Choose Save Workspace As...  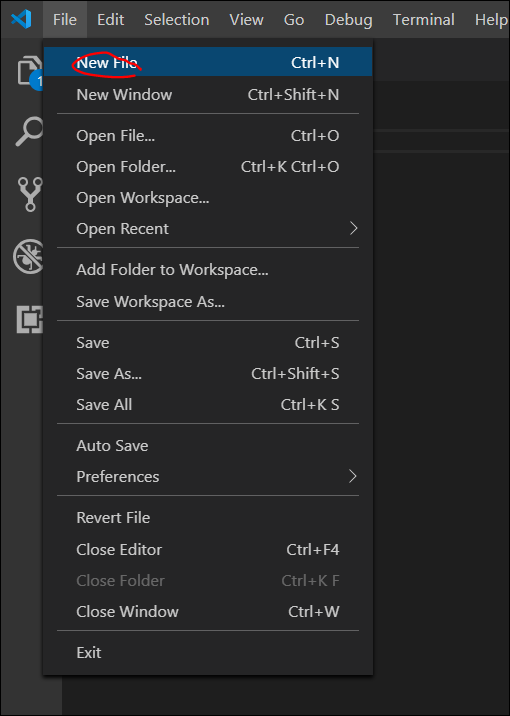[208, 301]
